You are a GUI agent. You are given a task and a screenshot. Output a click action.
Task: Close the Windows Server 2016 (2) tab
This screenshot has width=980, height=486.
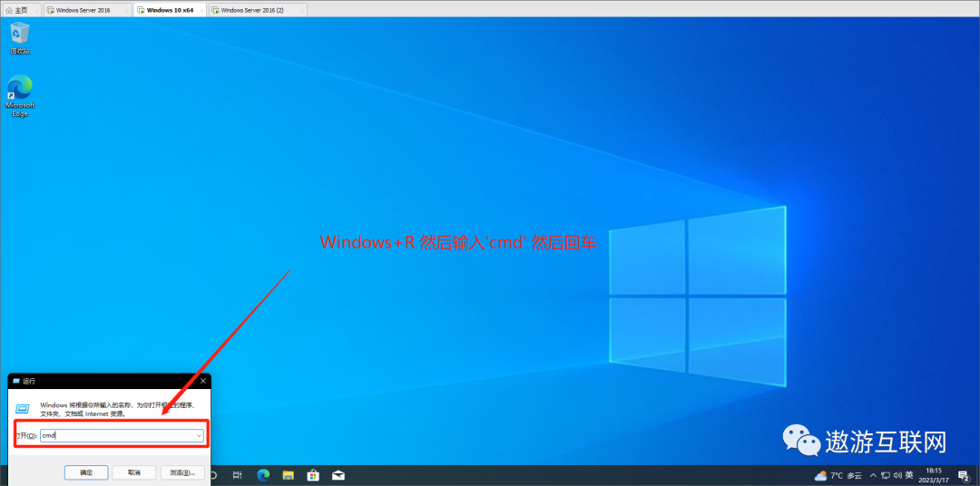pyautogui.click(x=302, y=11)
